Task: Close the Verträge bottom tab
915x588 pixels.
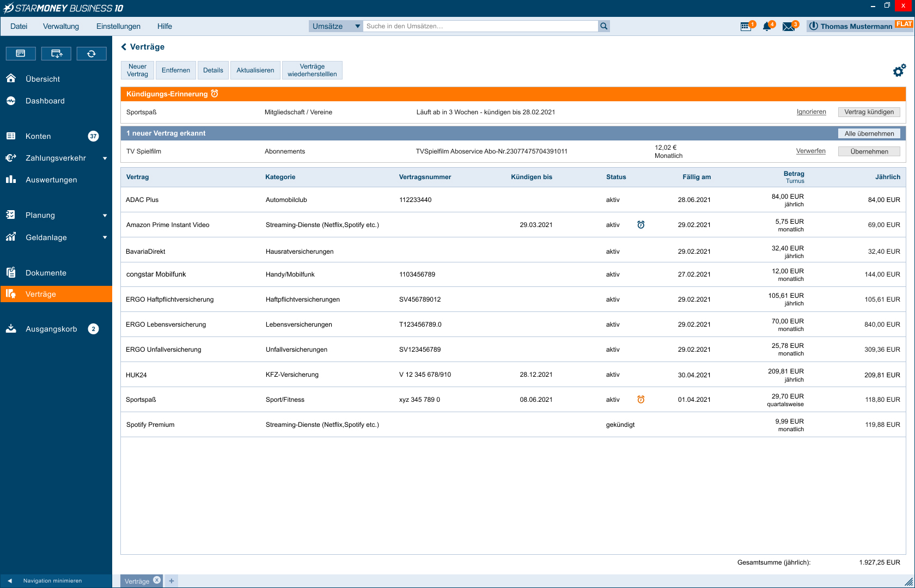Action: 157,580
